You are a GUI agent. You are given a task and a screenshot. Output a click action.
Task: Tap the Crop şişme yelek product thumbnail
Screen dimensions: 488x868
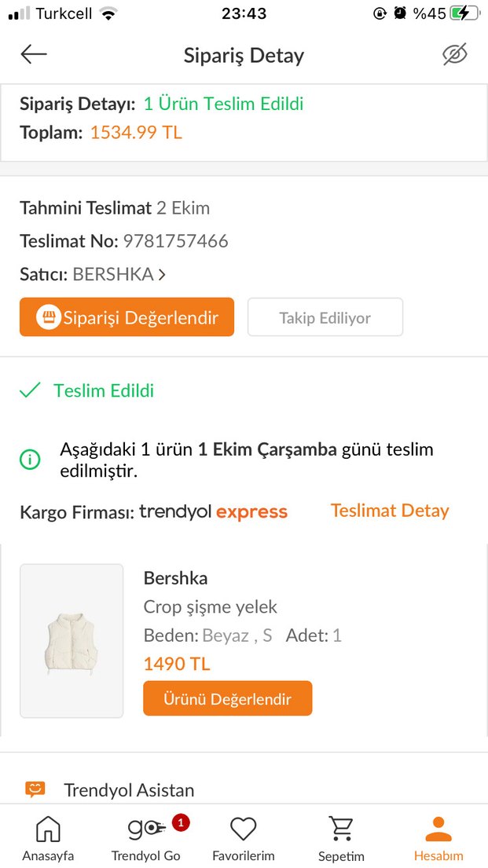71,640
